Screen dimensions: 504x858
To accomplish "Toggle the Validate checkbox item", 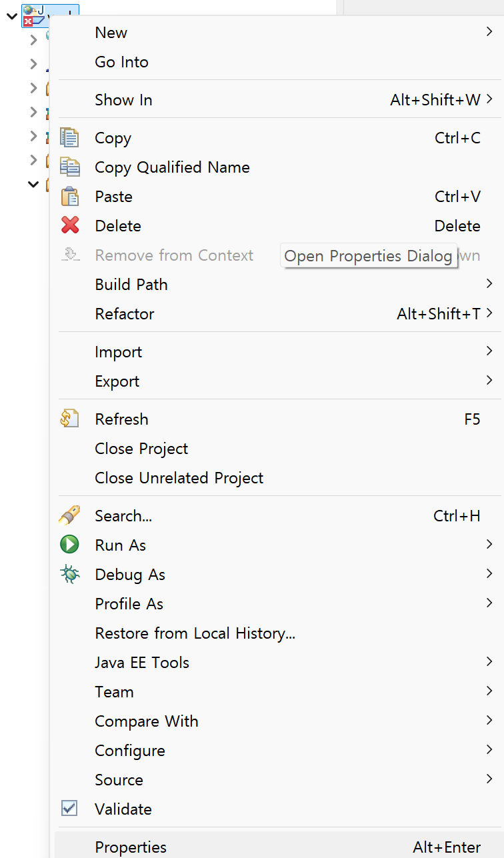I will [x=69, y=809].
